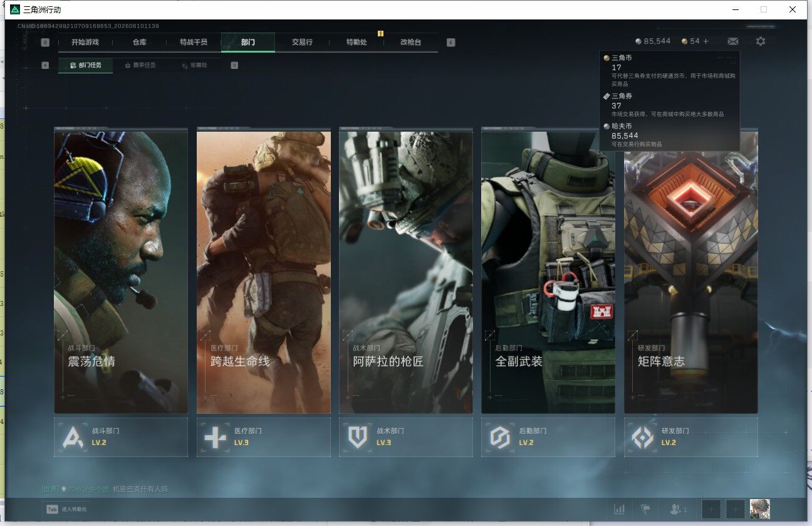The image size is (812, 526).
Task: Click the CN UID text at top left
Action: pyautogui.click(x=88, y=26)
